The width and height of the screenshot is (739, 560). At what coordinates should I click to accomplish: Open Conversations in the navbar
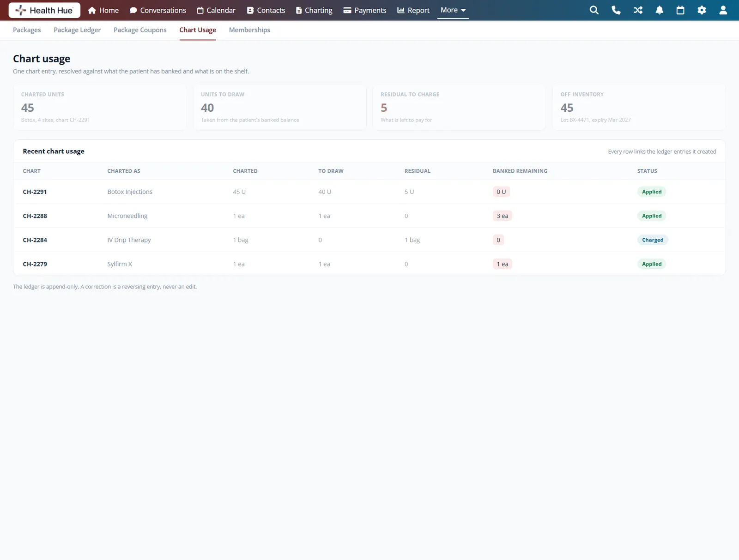158,10
